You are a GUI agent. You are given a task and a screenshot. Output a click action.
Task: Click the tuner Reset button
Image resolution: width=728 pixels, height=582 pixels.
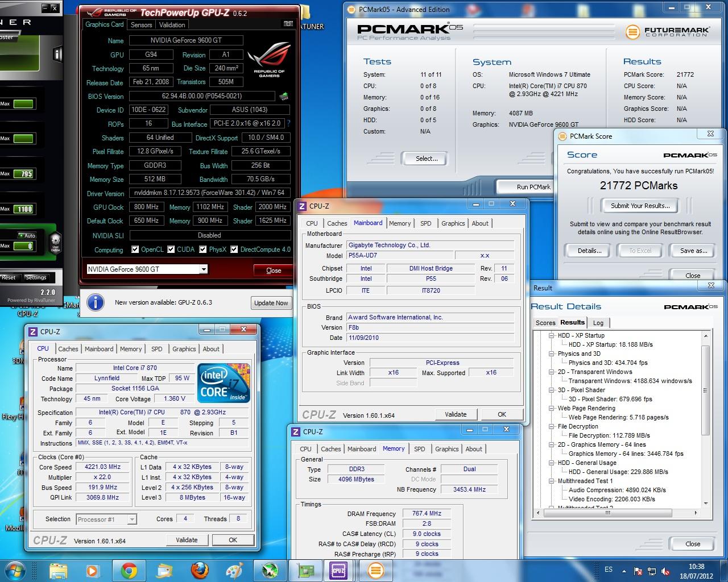[9, 277]
